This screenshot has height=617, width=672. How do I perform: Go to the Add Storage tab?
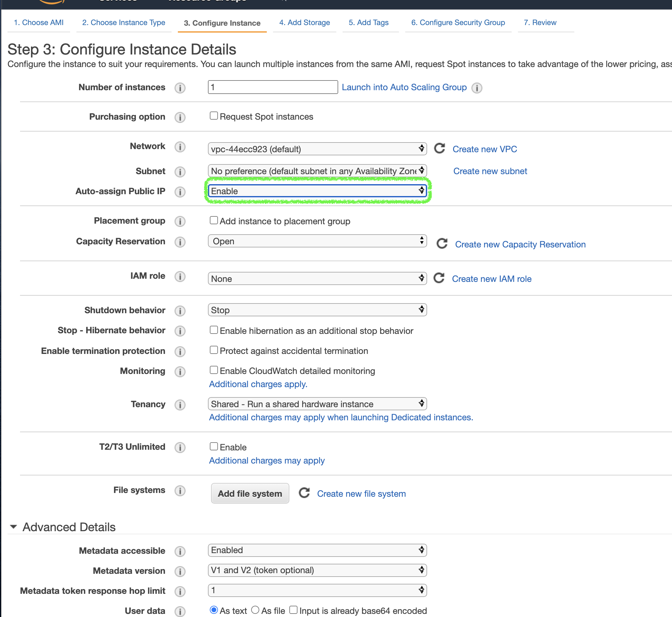click(304, 22)
